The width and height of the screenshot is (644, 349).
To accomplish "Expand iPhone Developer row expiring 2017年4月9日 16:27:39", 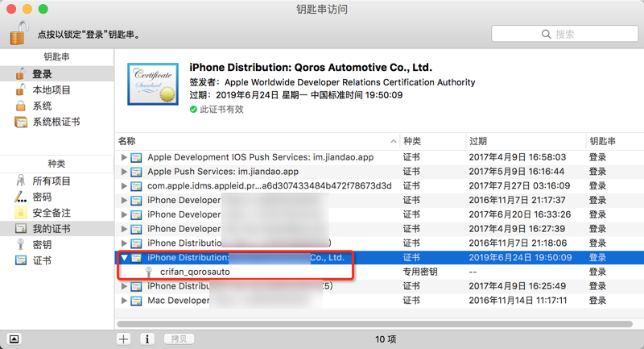I will (124, 229).
